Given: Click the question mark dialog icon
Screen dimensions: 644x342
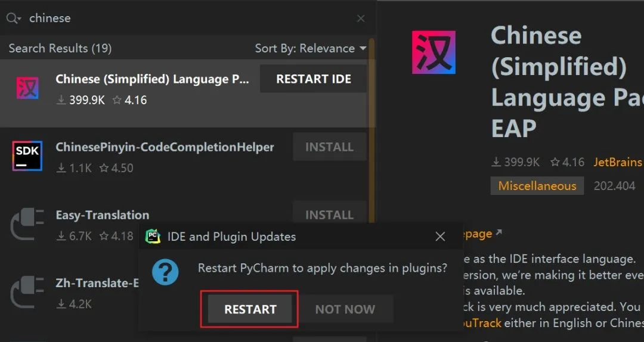Looking at the screenshot, I should pos(165,272).
